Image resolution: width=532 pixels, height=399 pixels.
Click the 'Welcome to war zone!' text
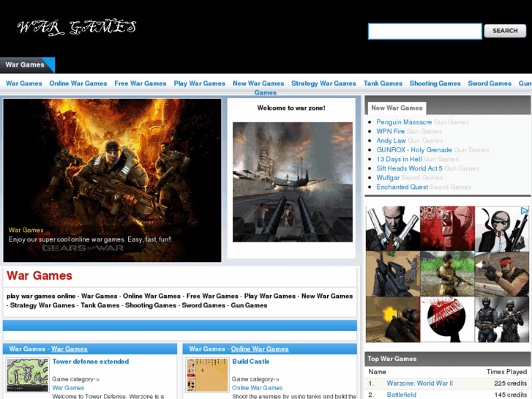click(x=291, y=108)
